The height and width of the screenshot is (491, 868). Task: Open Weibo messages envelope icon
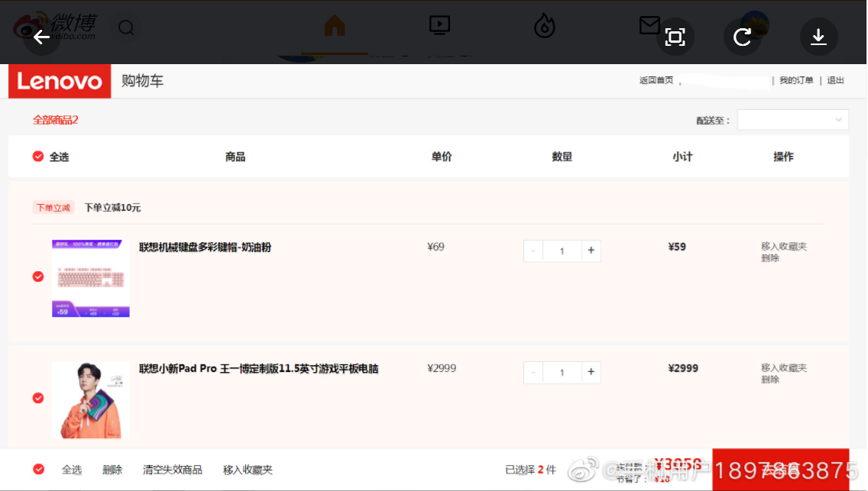649,25
